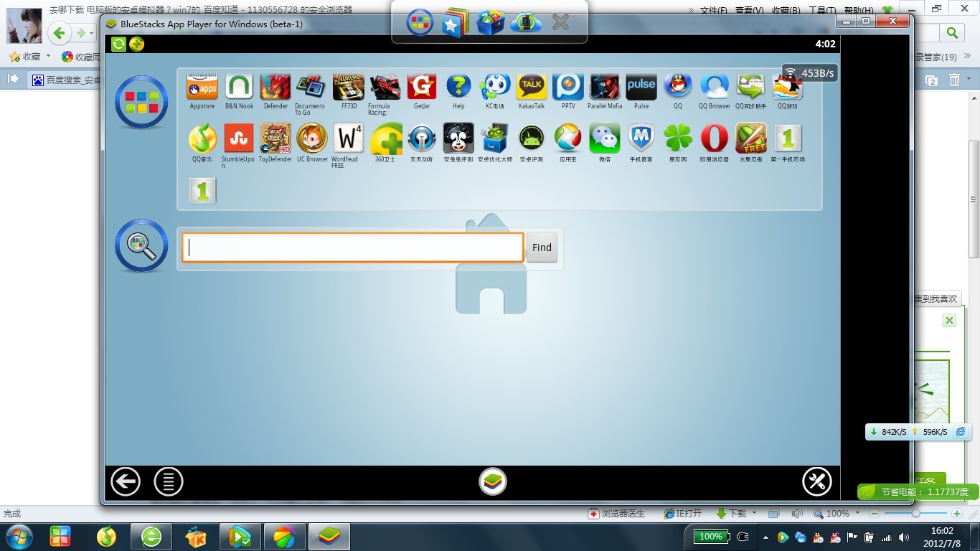980x551 pixels.
Task: Open browser 帮助(H) menu
Action: coord(859,11)
